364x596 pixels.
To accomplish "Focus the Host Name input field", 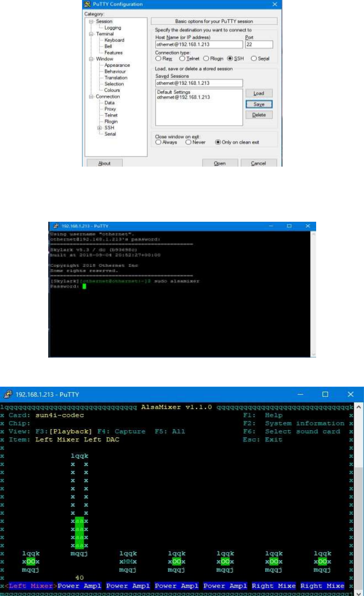I will click(199, 44).
